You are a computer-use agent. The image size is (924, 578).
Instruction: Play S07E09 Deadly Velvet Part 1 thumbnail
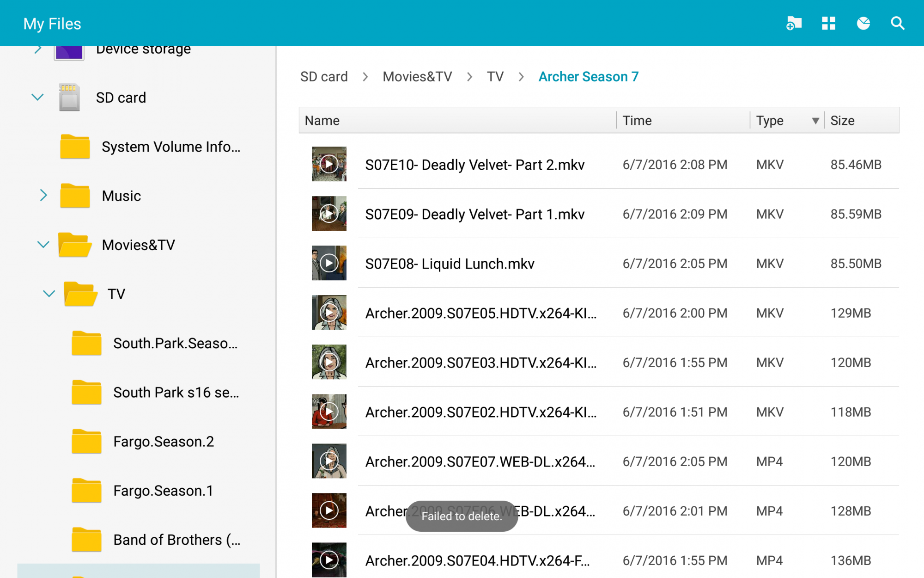(x=329, y=214)
